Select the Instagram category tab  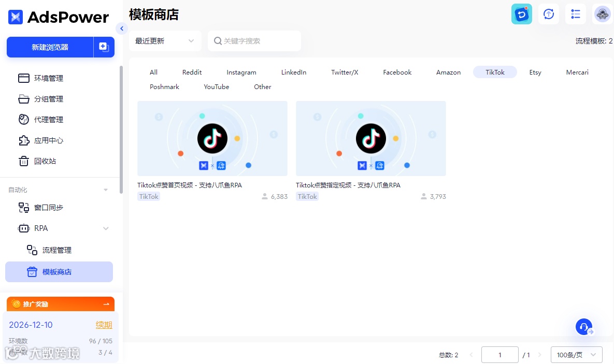(241, 72)
